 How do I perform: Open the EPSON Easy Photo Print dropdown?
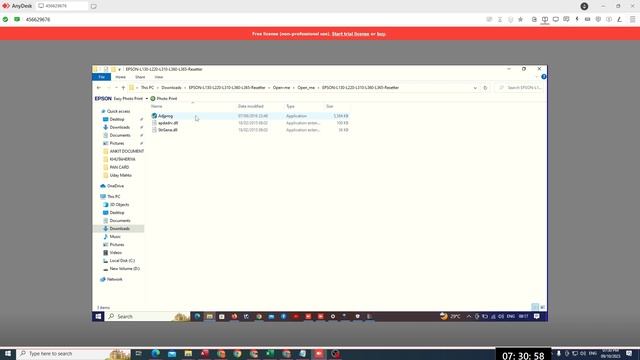[147, 99]
